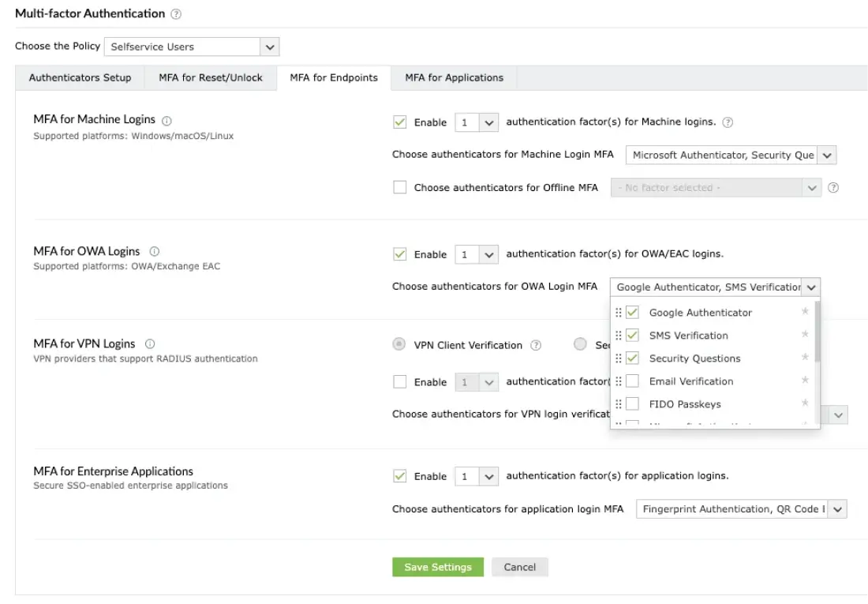Select the VPN Client Verification radio button

click(x=399, y=344)
